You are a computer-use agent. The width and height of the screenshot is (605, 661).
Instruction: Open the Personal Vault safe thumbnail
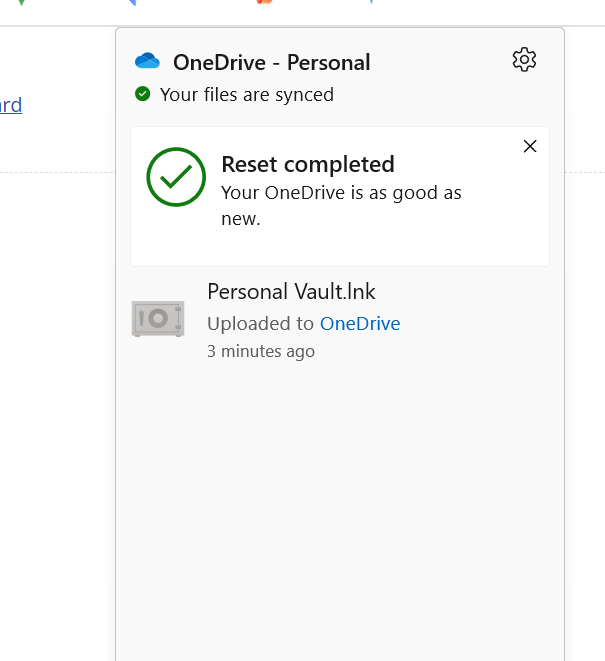158,319
